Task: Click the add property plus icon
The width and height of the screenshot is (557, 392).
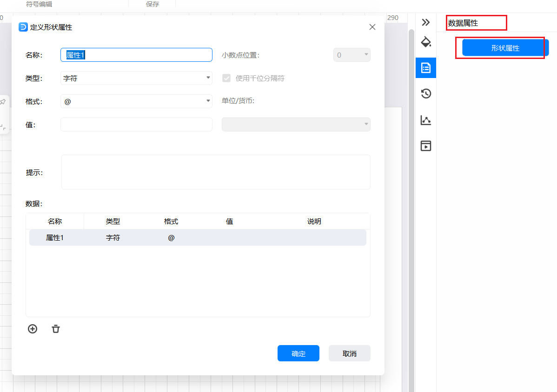Action: pos(33,329)
